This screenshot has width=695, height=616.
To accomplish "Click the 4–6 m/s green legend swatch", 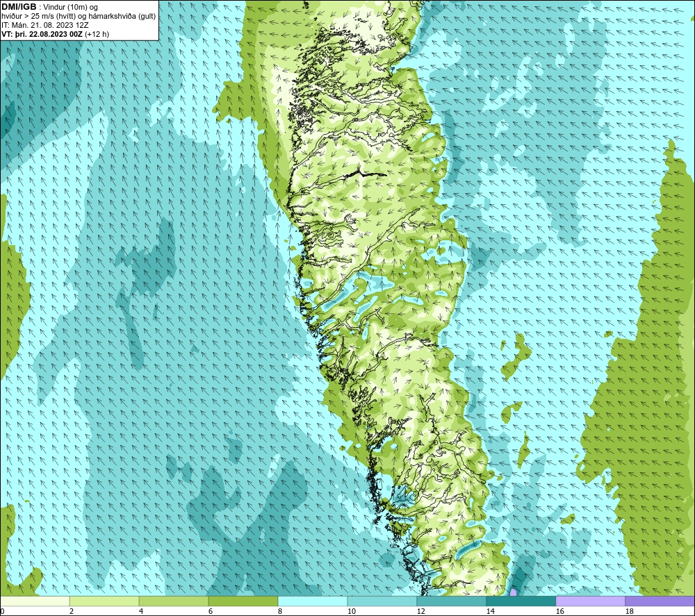I will (174, 601).
